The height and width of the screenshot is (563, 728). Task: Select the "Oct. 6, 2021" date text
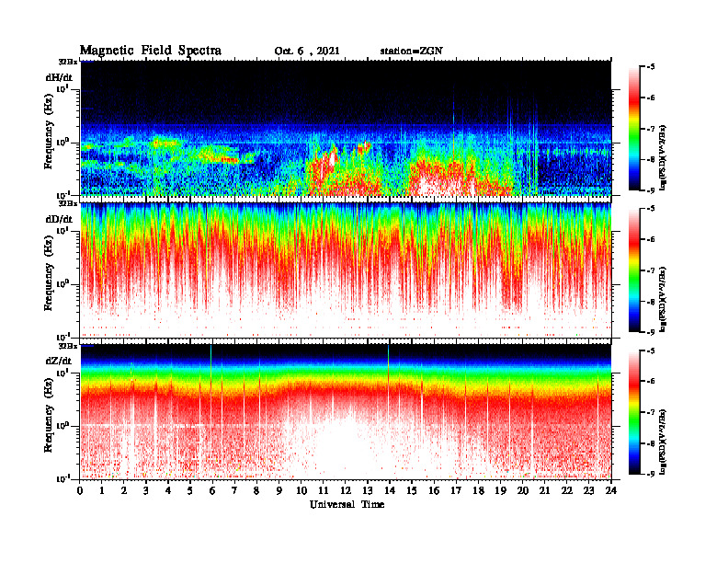click(307, 52)
